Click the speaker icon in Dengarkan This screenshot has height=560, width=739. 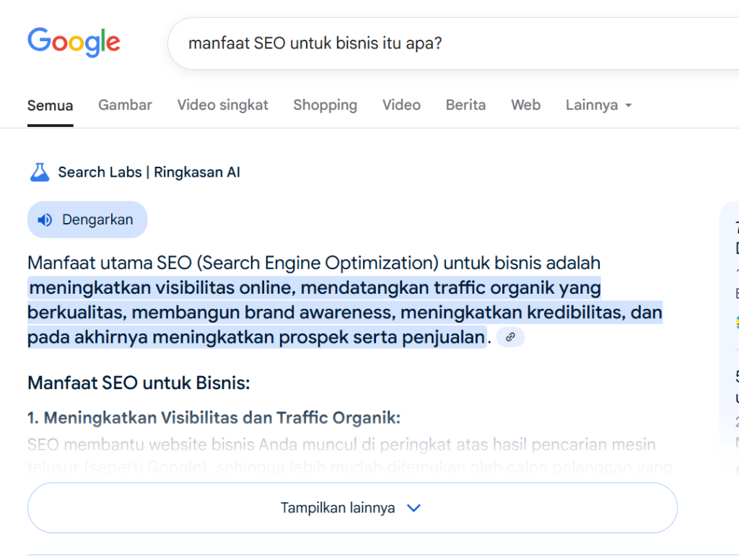coord(45,219)
